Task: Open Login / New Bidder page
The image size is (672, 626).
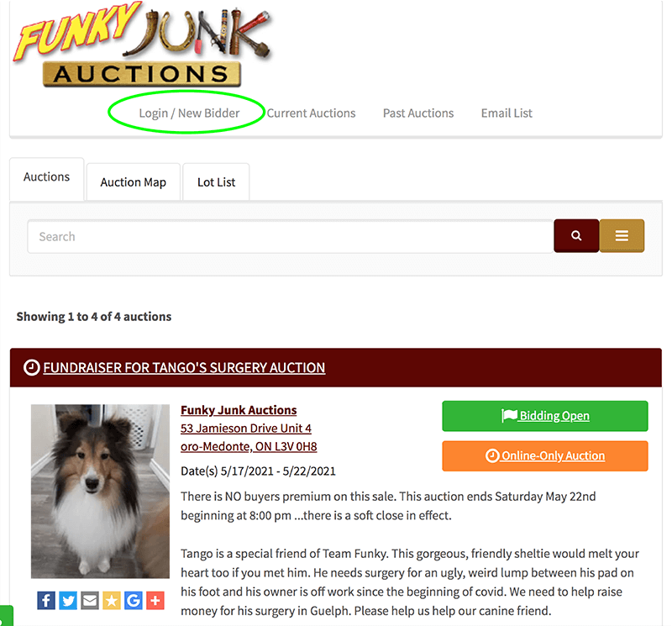Action: pos(189,113)
